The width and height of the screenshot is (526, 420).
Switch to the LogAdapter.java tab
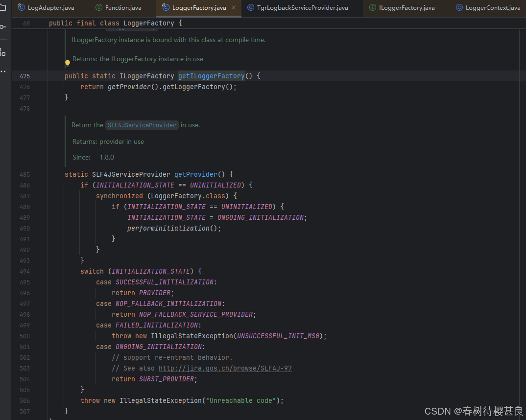pos(46,7)
